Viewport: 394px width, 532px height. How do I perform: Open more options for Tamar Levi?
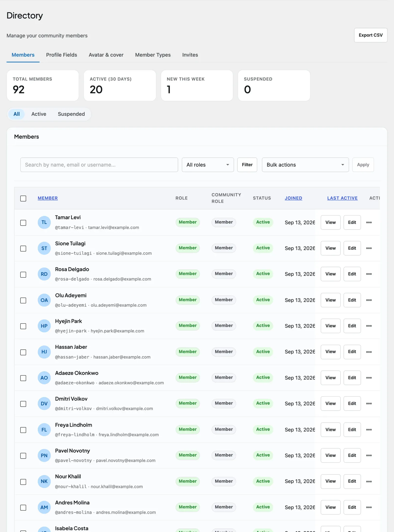click(x=369, y=222)
